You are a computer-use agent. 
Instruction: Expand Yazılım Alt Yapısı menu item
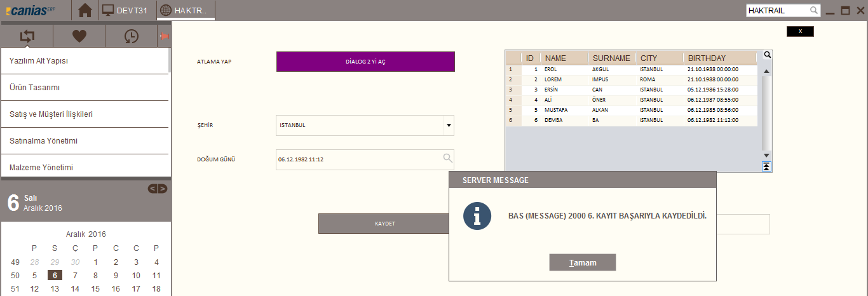coord(85,61)
